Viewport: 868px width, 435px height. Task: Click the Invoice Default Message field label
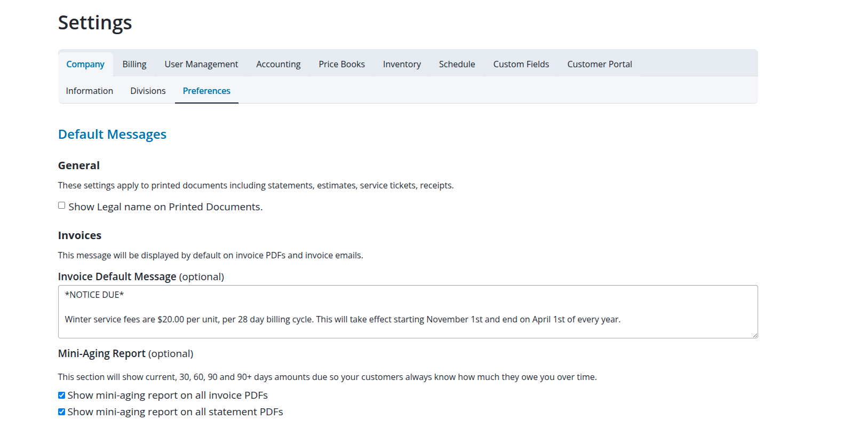tap(117, 276)
